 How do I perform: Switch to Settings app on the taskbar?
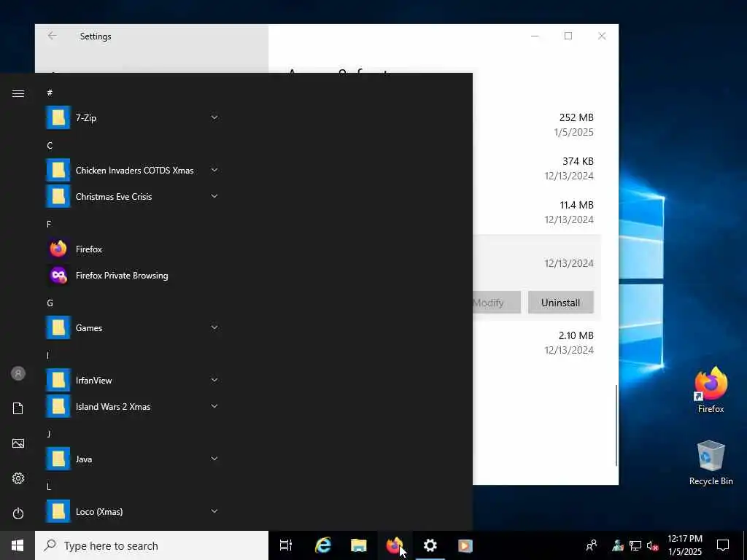[x=430, y=545]
